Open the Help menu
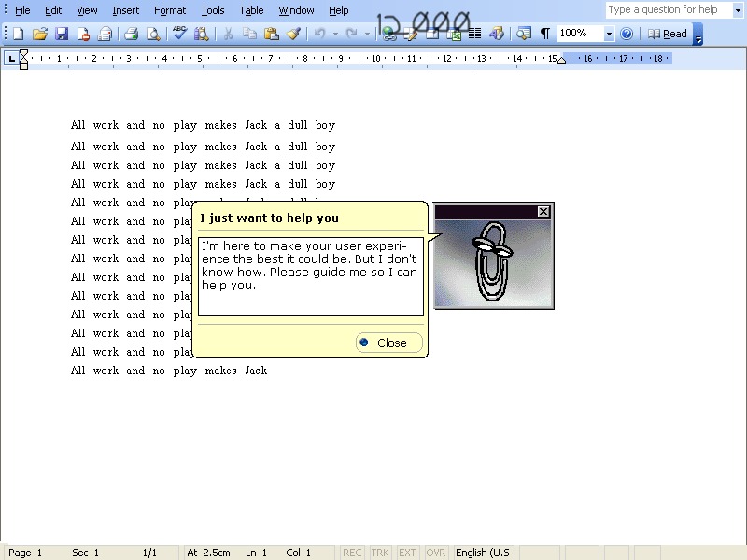The height and width of the screenshot is (560, 747). pyautogui.click(x=338, y=10)
